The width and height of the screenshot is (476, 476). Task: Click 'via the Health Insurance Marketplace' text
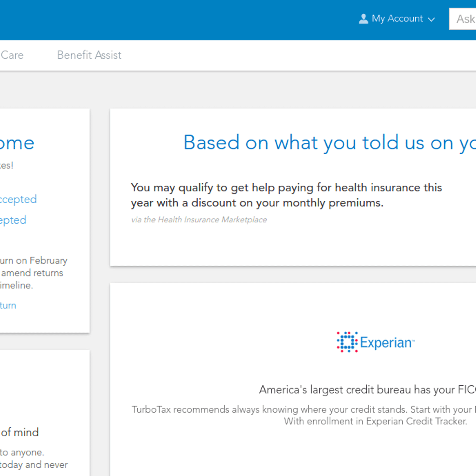pos(199,220)
